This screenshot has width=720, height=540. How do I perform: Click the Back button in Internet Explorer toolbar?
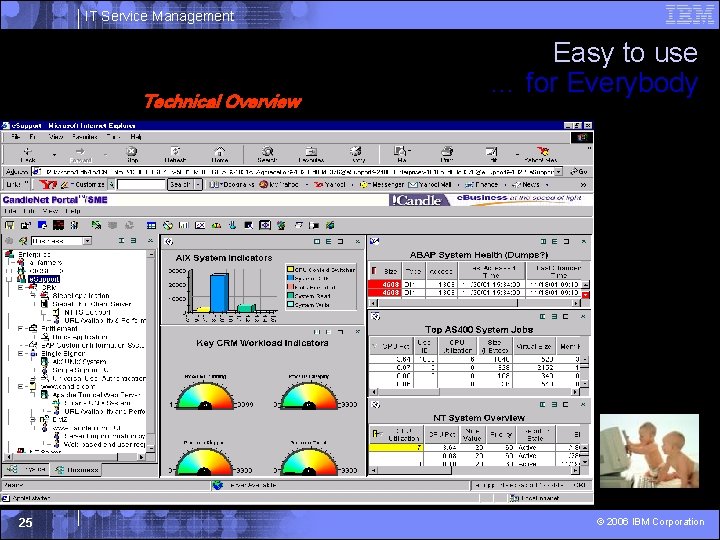click(x=28, y=154)
